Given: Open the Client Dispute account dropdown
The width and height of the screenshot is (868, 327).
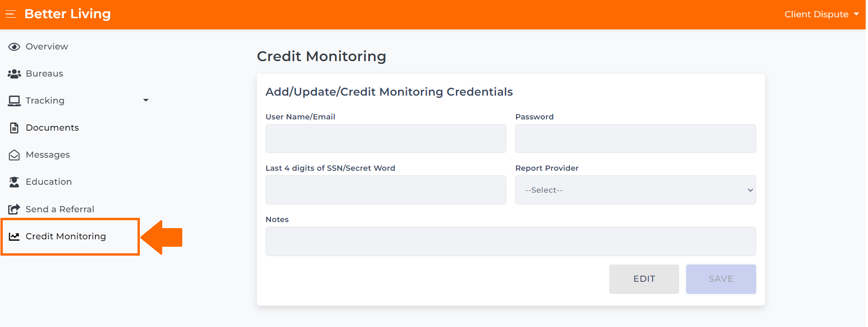Looking at the screenshot, I should (821, 14).
